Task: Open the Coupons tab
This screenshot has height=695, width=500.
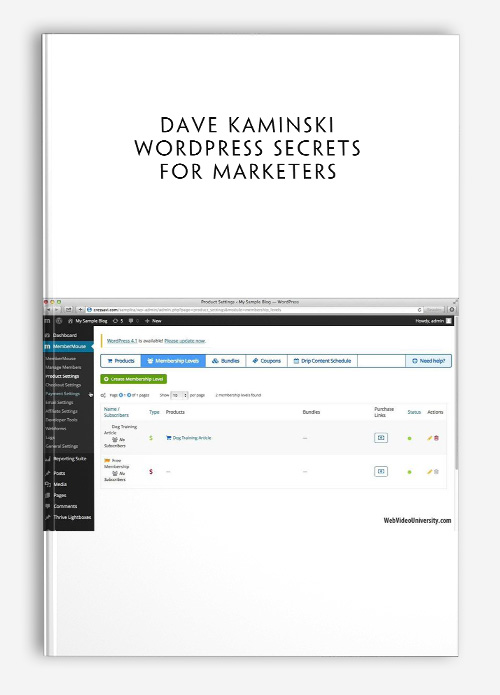Action: (267, 361)
